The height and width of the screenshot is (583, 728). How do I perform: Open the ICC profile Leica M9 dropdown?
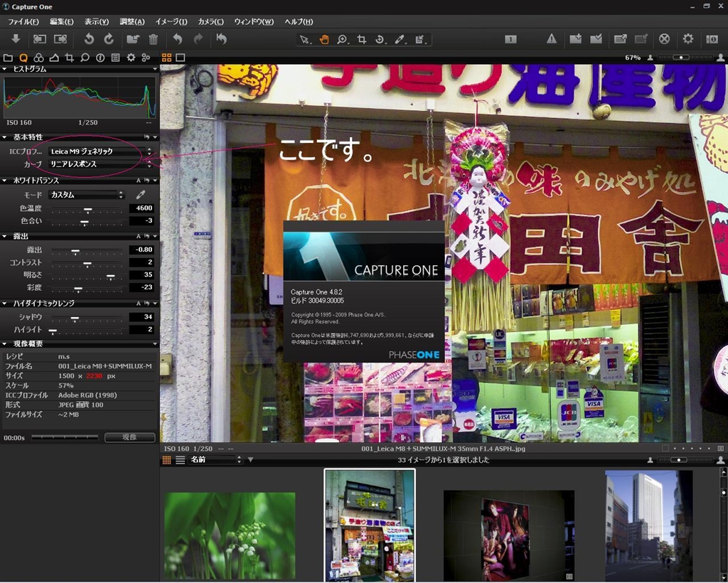(x=100, y=151)
